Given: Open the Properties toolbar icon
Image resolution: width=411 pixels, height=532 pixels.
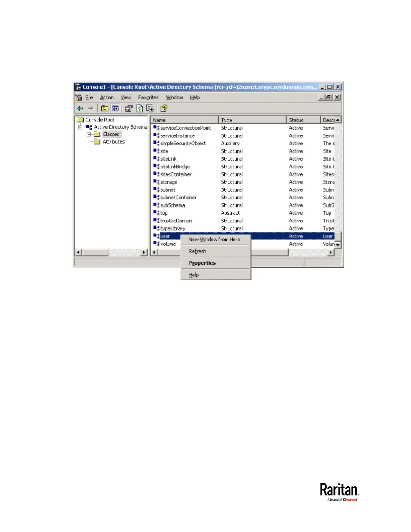Looking at the screenshot, I should 129,108.
